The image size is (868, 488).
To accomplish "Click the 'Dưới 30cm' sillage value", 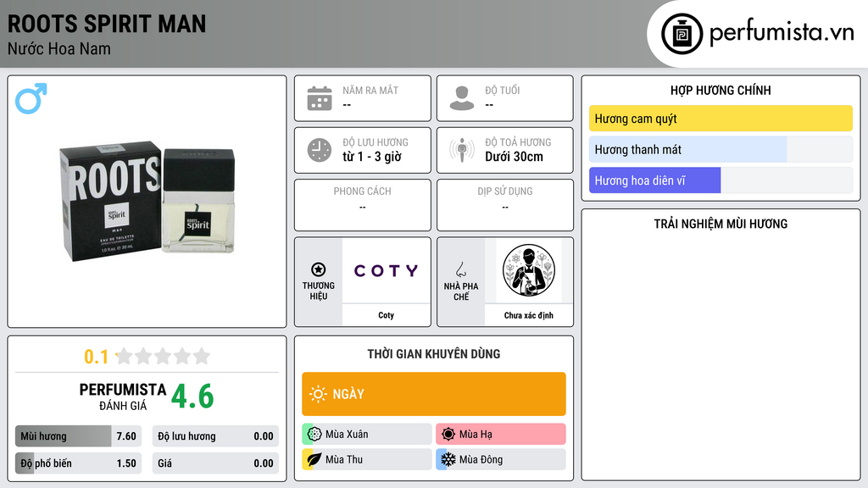I will pyautogui.click(x=515, y=157).
